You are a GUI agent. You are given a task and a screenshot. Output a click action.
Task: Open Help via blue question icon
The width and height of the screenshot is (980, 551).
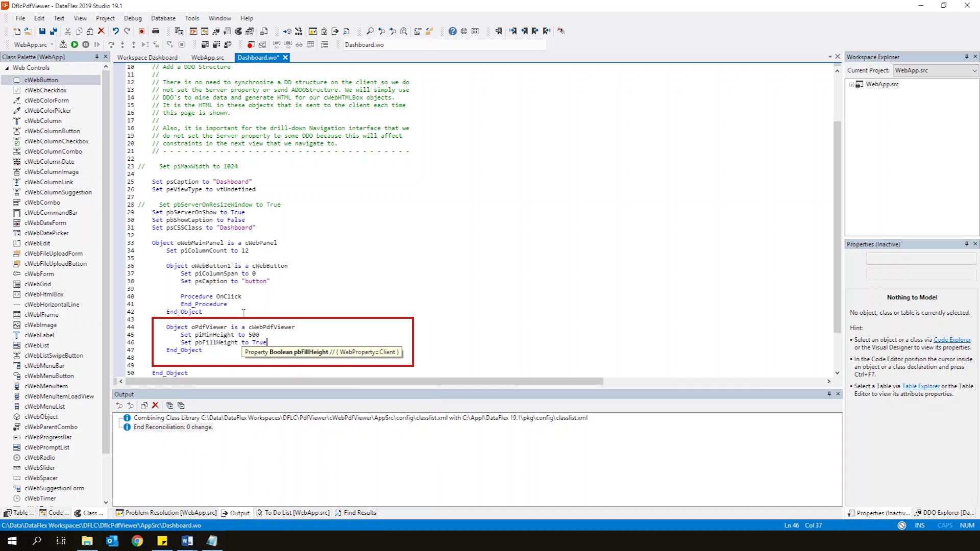point(452,31)
